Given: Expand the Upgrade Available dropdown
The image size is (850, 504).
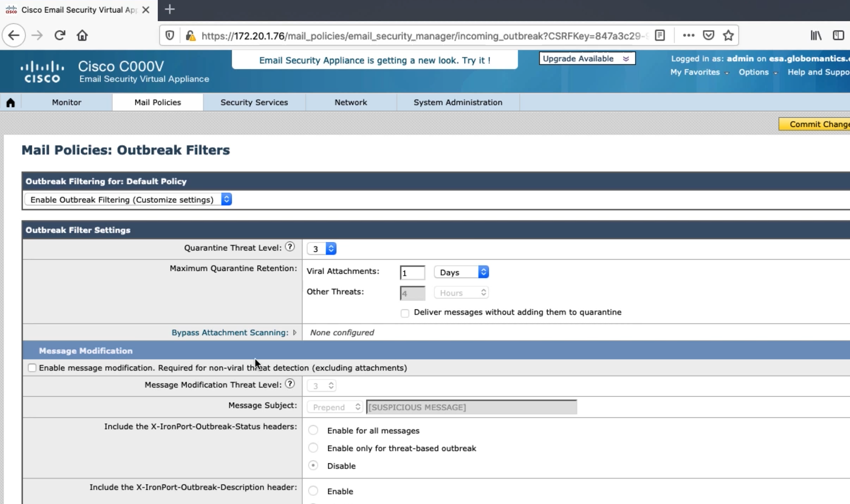Looking at the screenshot, I should pos(587,59).
